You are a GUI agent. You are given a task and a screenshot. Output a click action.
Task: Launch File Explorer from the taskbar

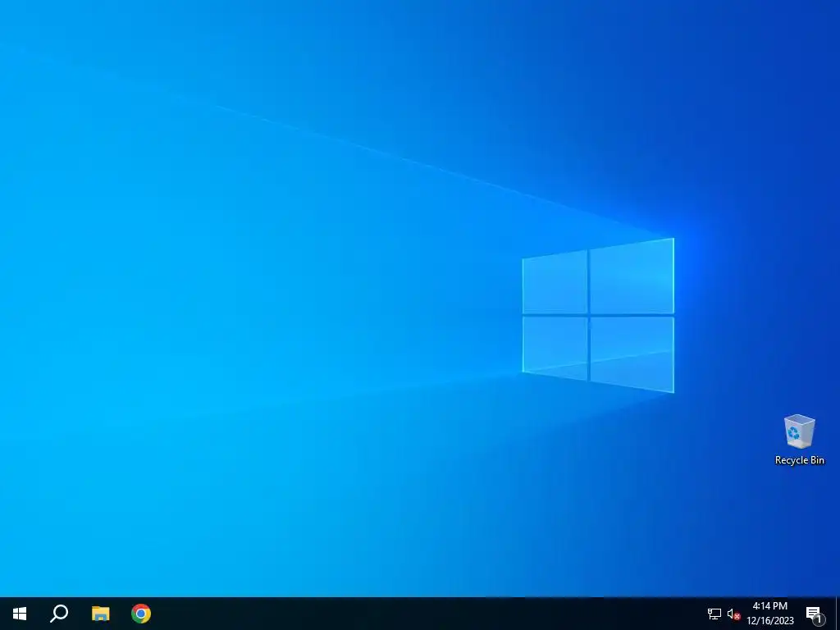[x=100, y=614]
